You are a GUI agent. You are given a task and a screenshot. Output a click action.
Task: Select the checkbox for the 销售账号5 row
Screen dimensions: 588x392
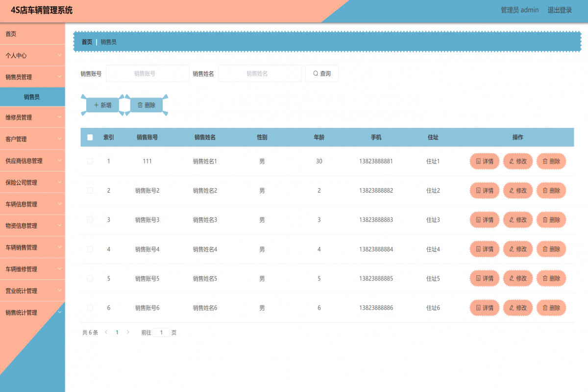90,279
